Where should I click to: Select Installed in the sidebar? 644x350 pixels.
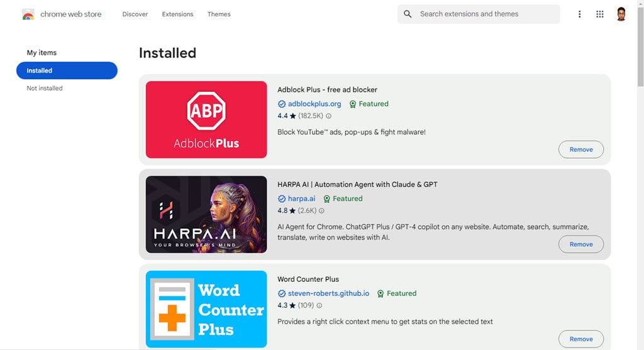[x=67, y=71]
